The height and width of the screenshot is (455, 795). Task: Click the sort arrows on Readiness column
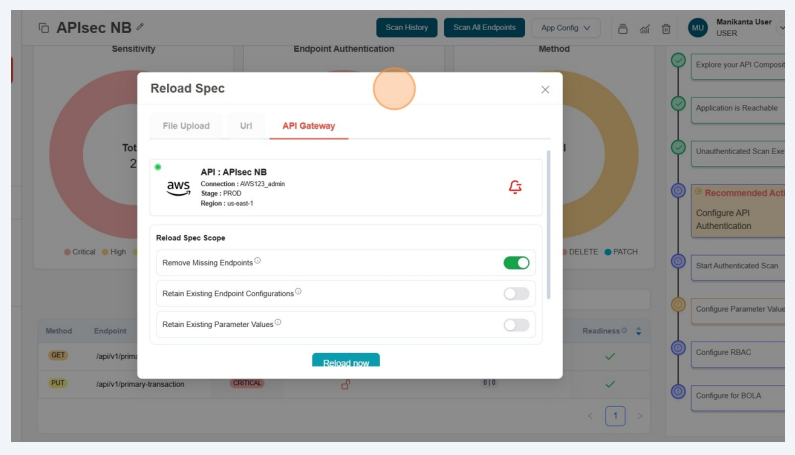[x=638, y=331]
